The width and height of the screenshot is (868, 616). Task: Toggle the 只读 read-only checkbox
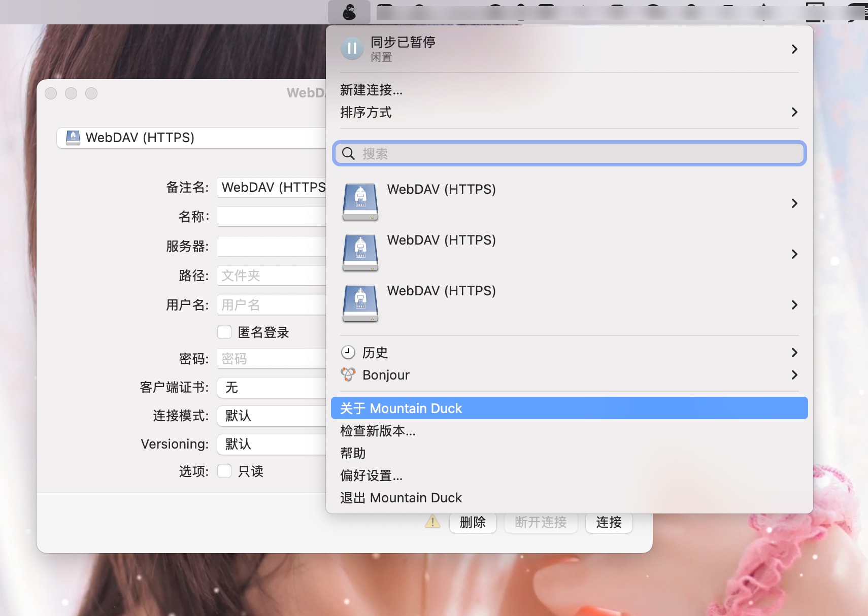(x=224, y=471)
